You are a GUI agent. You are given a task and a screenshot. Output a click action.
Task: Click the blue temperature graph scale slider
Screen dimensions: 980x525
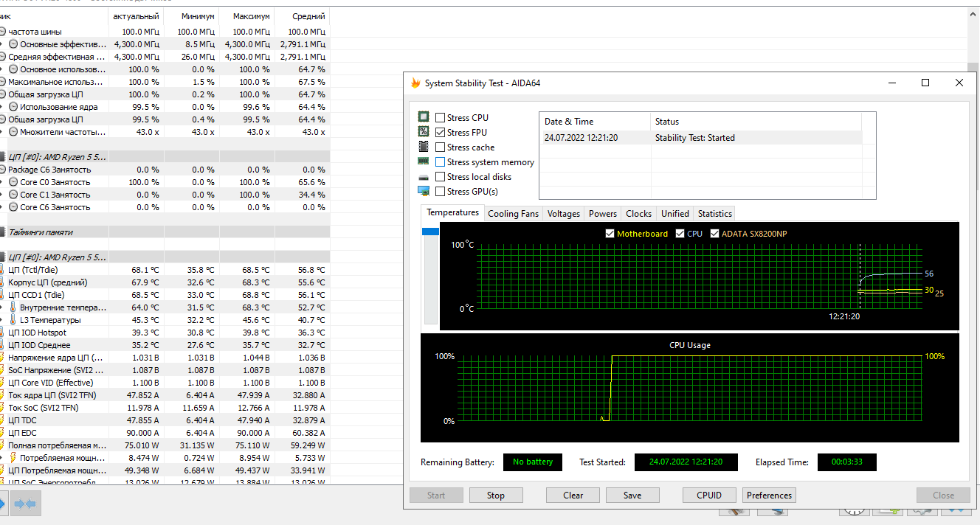(430, 232)
